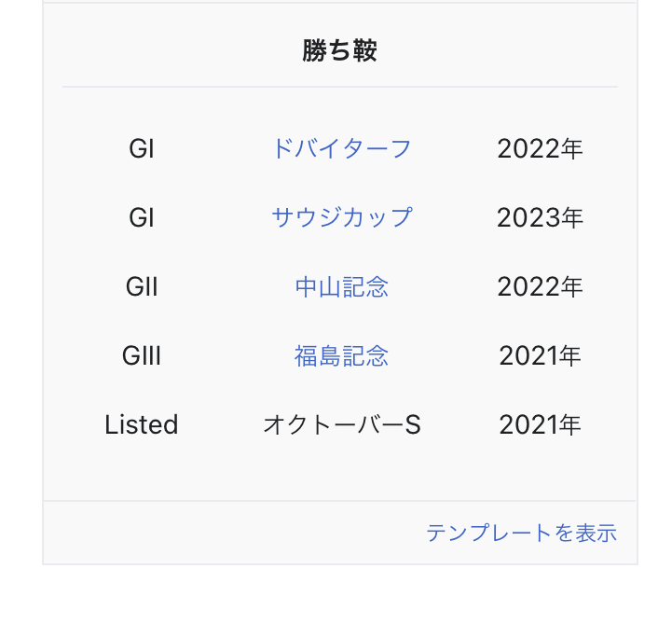The height and width of the screenshot is (624, 672).
Task: Click 2021年 in the 福島記念 row
Action: pyautogui.click(x=540, y=356)
